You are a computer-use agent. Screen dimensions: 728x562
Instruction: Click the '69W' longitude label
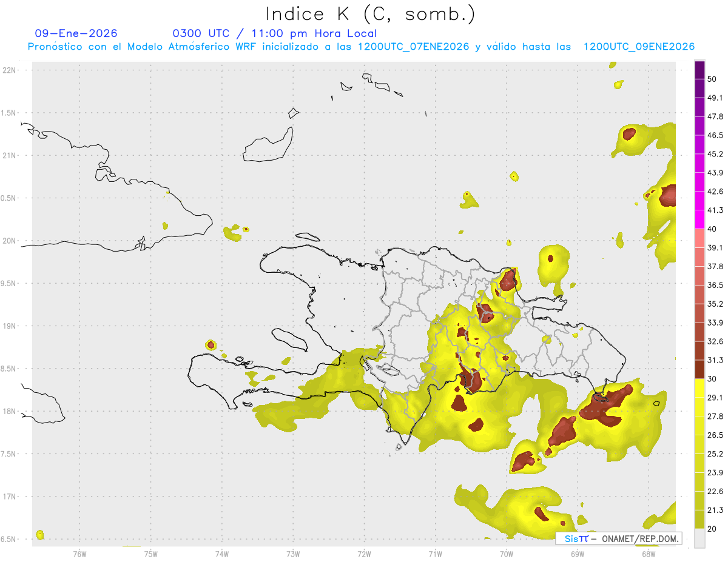click(578, 554)
